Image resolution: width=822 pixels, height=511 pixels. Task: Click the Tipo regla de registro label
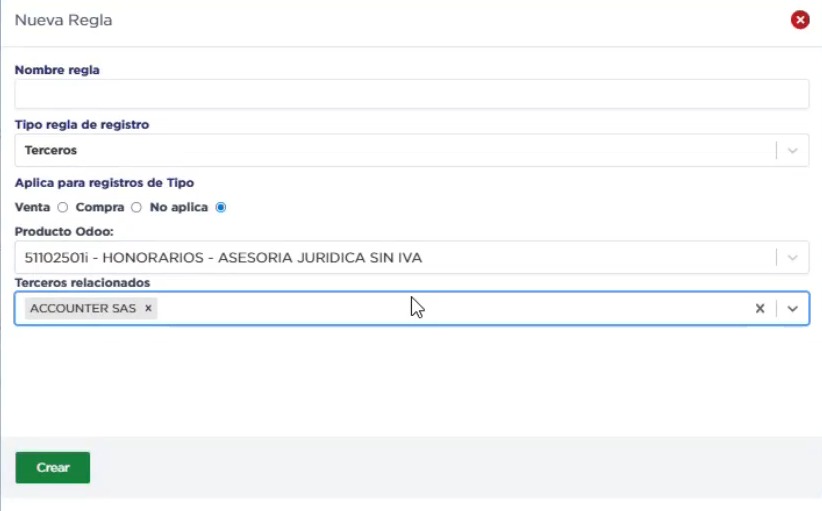coord(82,125)
